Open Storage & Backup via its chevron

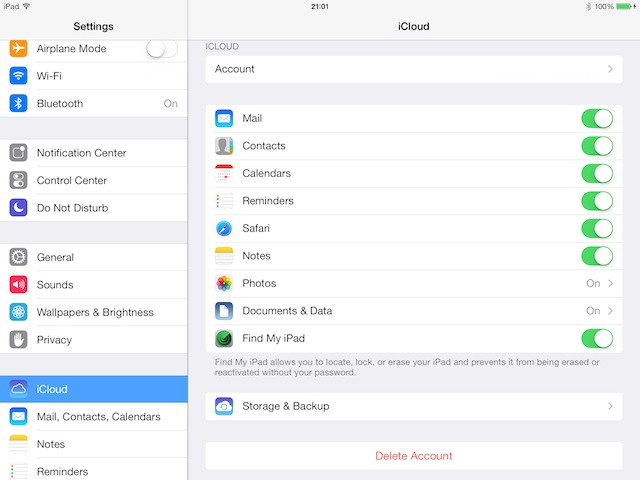click(610, 406)
